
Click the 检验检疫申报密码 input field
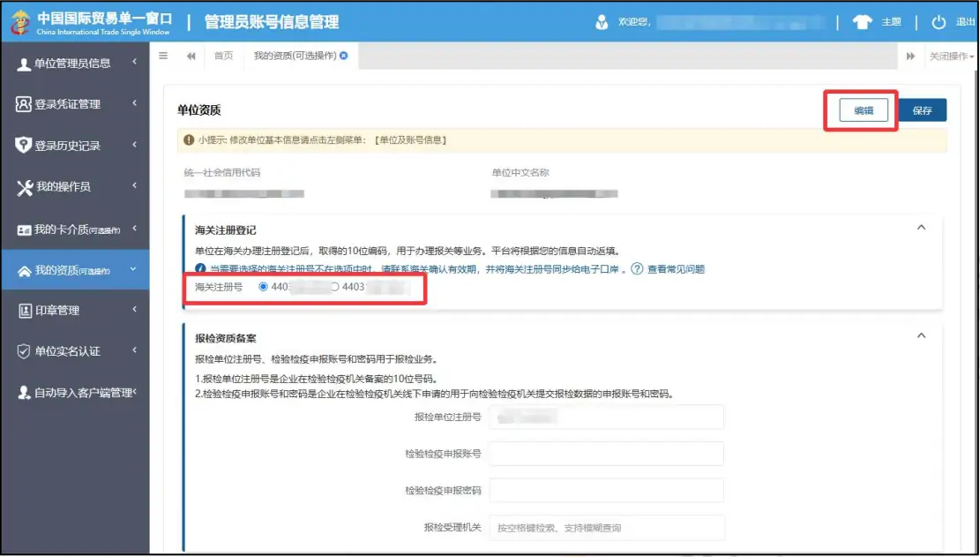click(x=606, y=491)
